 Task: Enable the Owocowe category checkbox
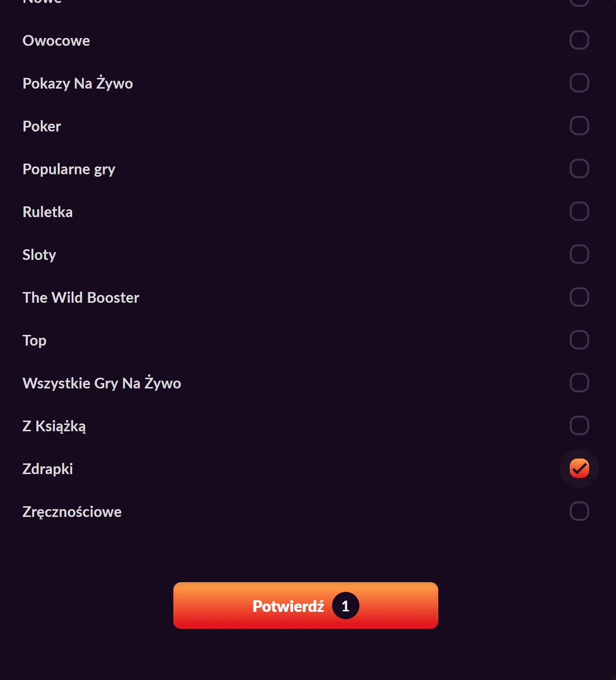pyautogui.click(x=579, y=40)
